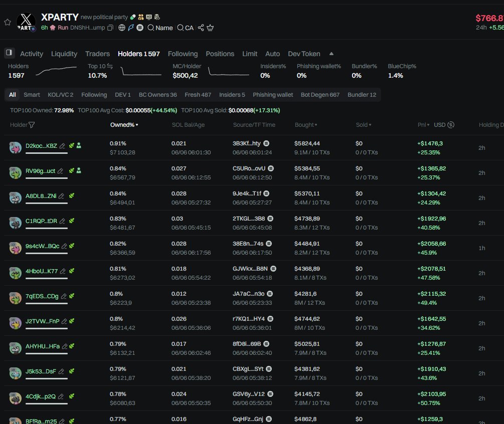
Task: Switch to the Liquidity tab
Action: [64, 54]
